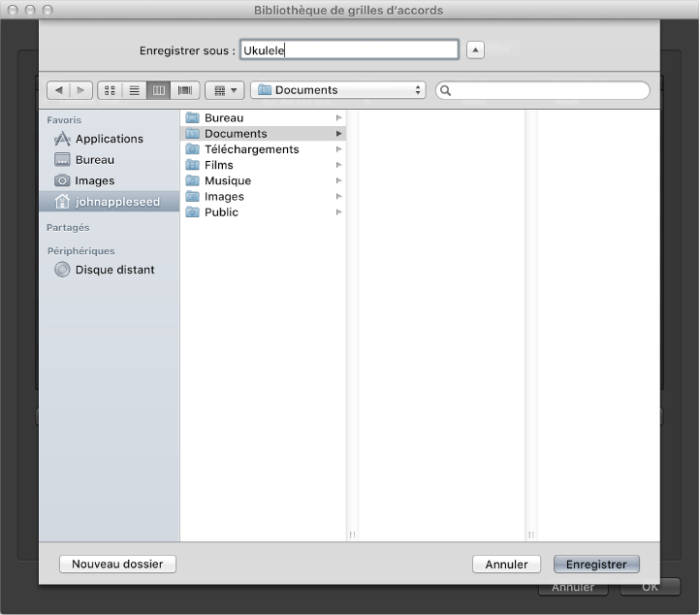Select the Images folder in column list
This screenshot has width=700, height=615.
coord(264,197)
